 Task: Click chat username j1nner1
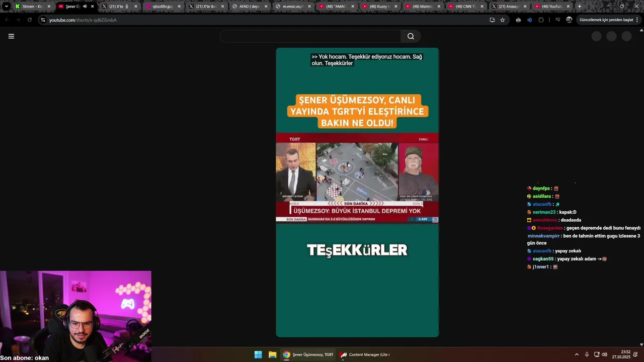540,267
